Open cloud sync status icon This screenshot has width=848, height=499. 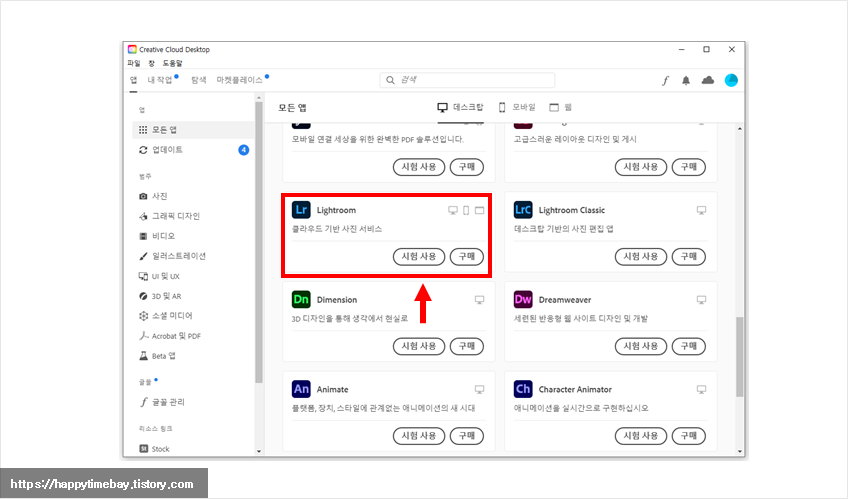tap(707, 81)
